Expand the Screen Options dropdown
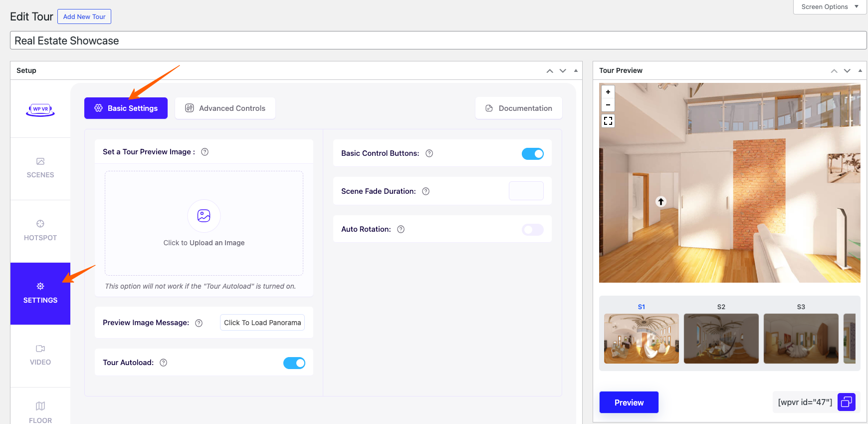This screenshot has width=868, height=424. pos(830,7)
